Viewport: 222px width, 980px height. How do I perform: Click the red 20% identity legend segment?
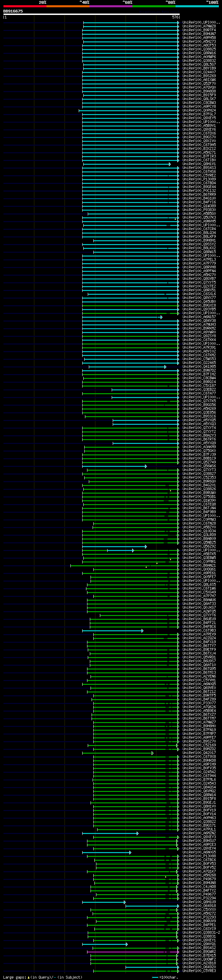[x=25, y=6]
